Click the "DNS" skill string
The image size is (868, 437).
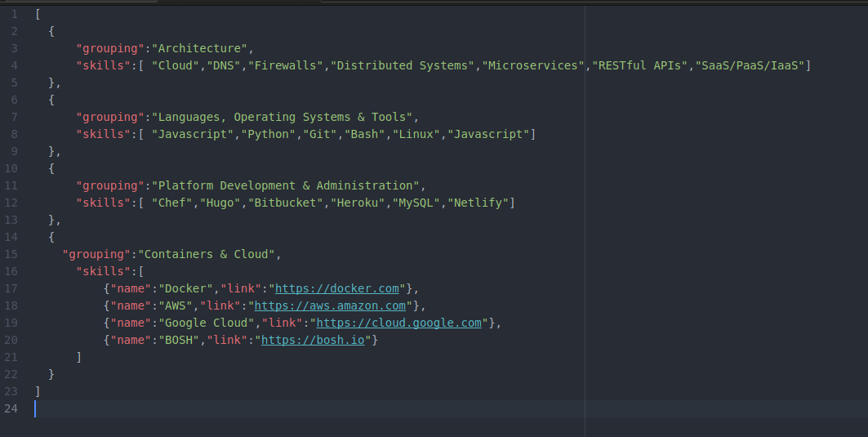pyautogui.click(x=224, y=66)
